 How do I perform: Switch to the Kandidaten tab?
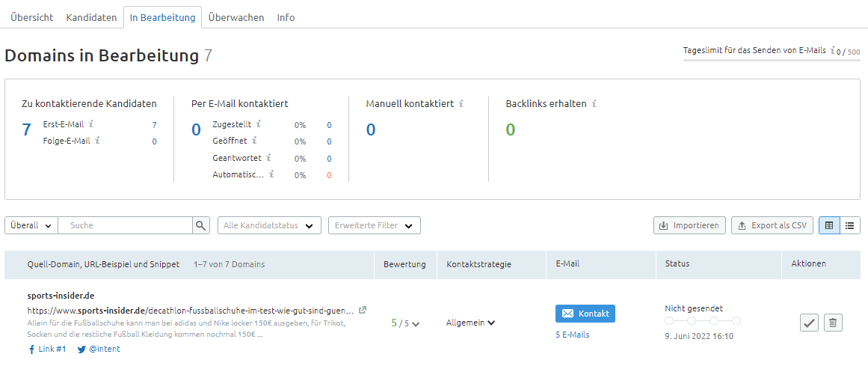91,17
